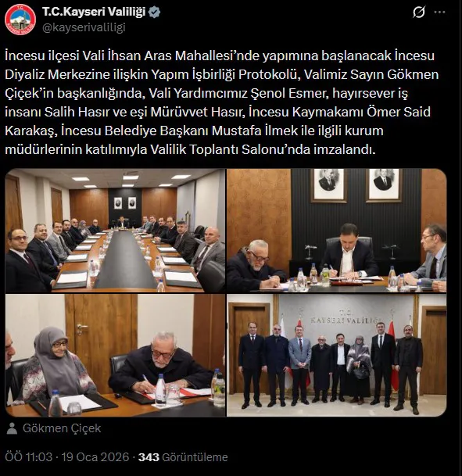Click the tagged person Gökmen Çiçek
This screenshot has width=462, height=476.
62,428
